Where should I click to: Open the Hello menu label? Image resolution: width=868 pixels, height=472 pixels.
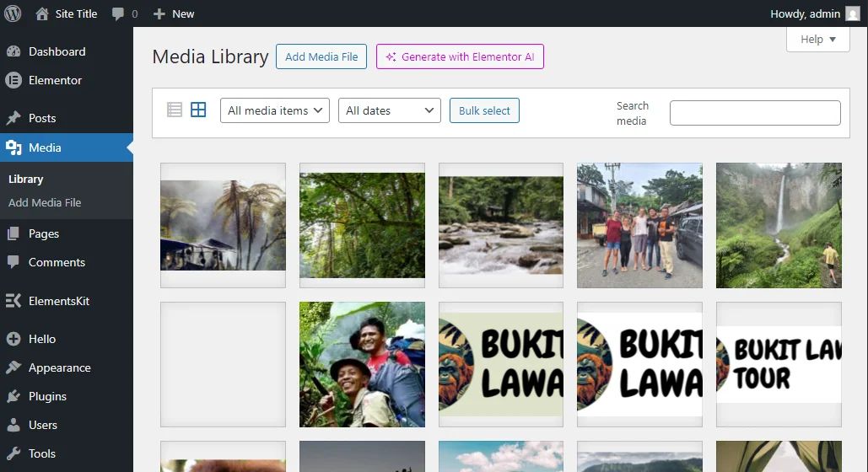click(x=42, y=339)
